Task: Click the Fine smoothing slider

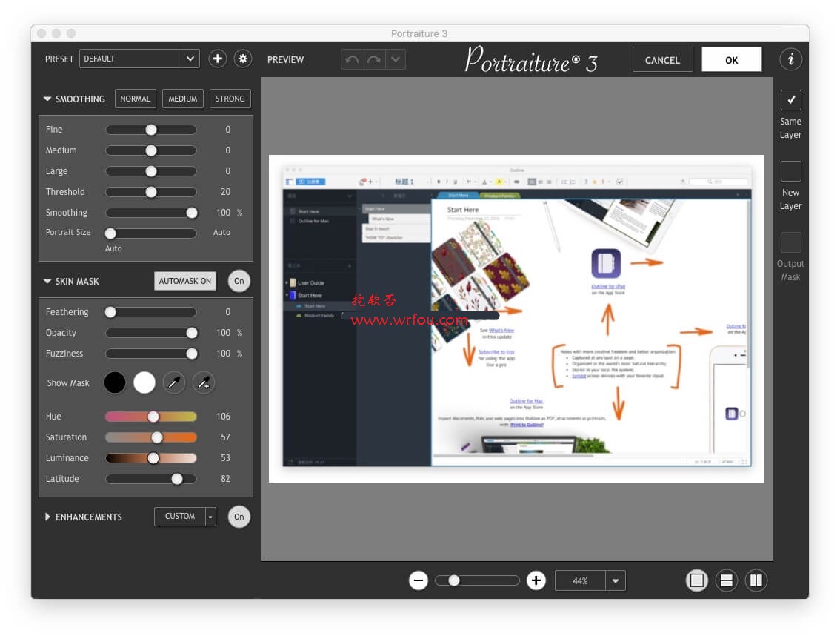Action: 151,129
